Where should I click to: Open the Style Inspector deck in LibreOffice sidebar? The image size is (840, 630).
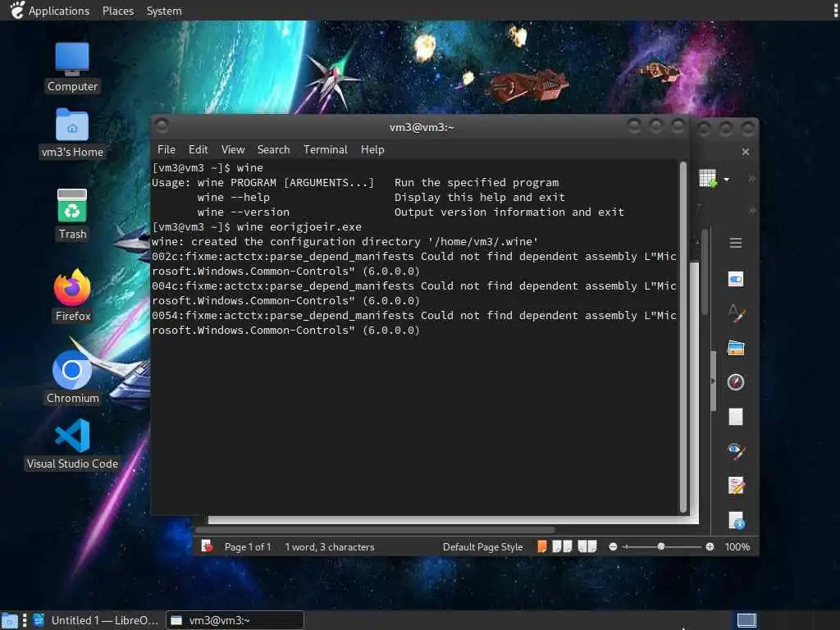(736, 451)
